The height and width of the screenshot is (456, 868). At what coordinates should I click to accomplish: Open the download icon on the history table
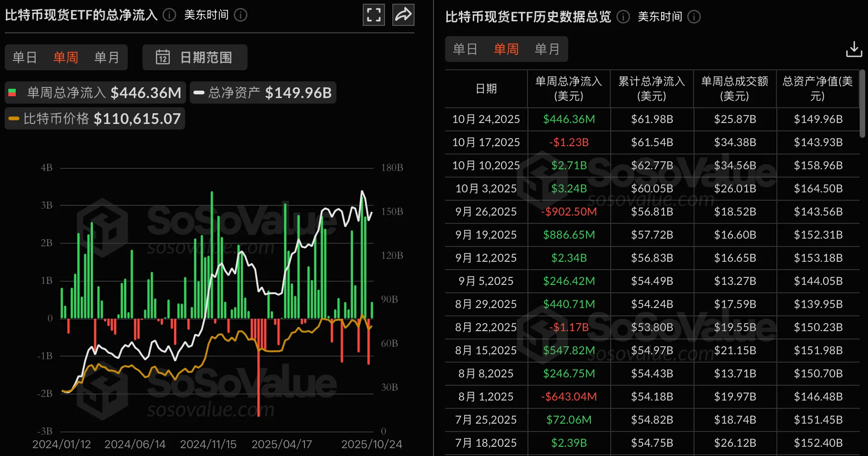click(855, 49)
